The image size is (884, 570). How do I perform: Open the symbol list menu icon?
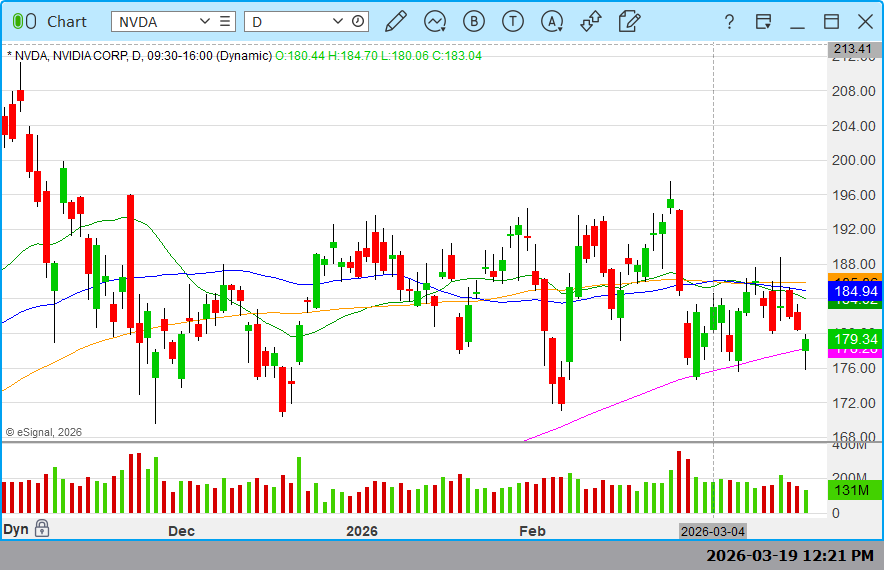point(225,21)
